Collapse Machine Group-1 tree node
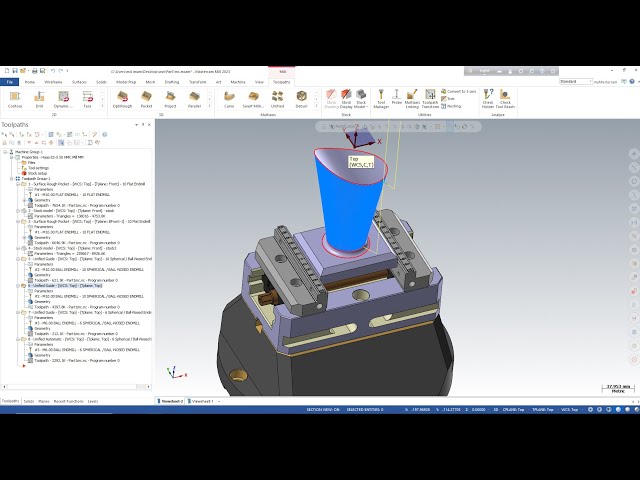Image resolution: width=640 pixels, height=480 pixels. pyautogui.click(x=5, y=152)
